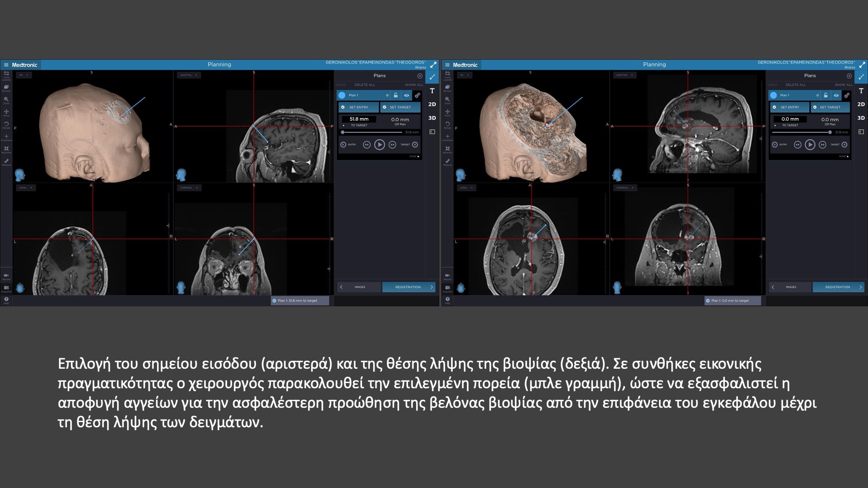Open Plan 1 gear settings in left window

coord(417,95)
